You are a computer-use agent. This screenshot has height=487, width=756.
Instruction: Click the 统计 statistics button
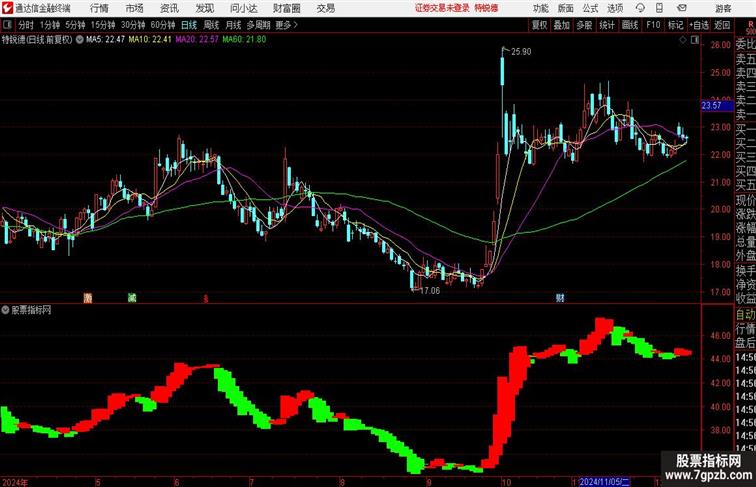[x=607, y=25]
